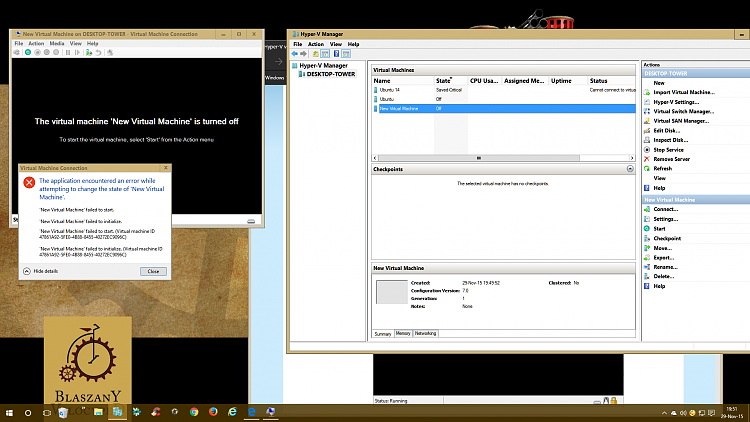Screen dimensions: 750x422
Task: Click the Ctrl+Alt+Delete toolbar icon in VM Connection
Action: (17, 53)
